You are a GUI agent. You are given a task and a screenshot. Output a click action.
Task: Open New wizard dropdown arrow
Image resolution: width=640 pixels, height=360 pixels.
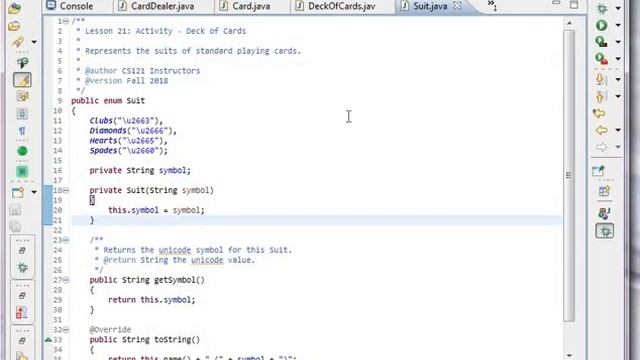[34, 192]
